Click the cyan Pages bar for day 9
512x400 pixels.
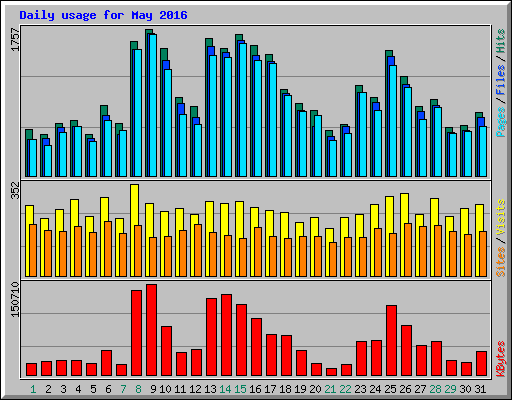point(153,105)
